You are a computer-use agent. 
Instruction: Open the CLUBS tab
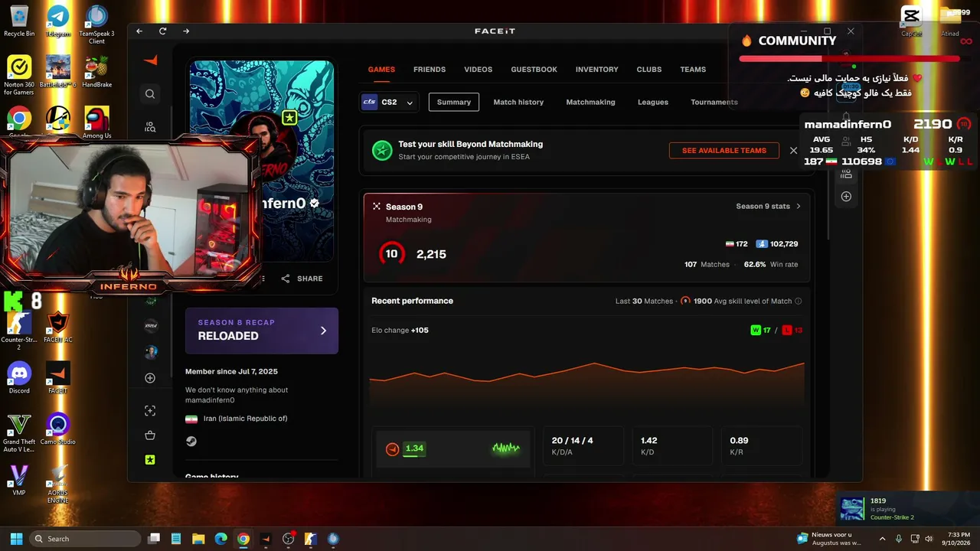pos(649,70)
